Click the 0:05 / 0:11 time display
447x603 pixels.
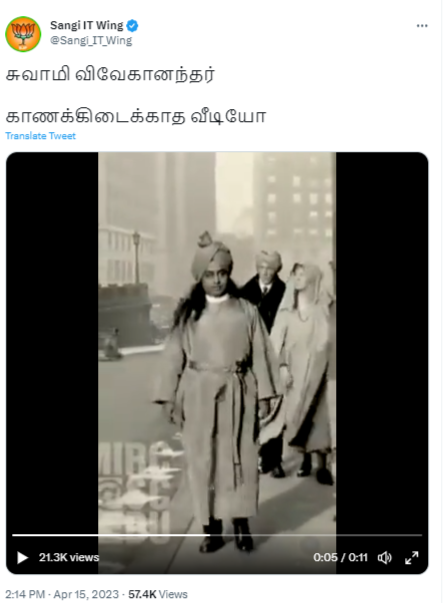coord(340,557)
